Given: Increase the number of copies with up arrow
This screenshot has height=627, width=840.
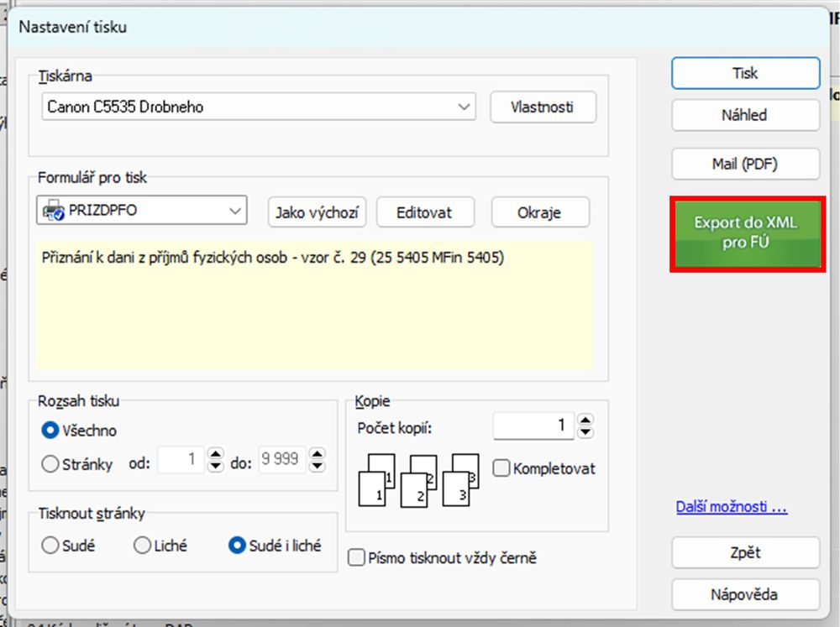Looking at the screenshot, I should 586,420.
